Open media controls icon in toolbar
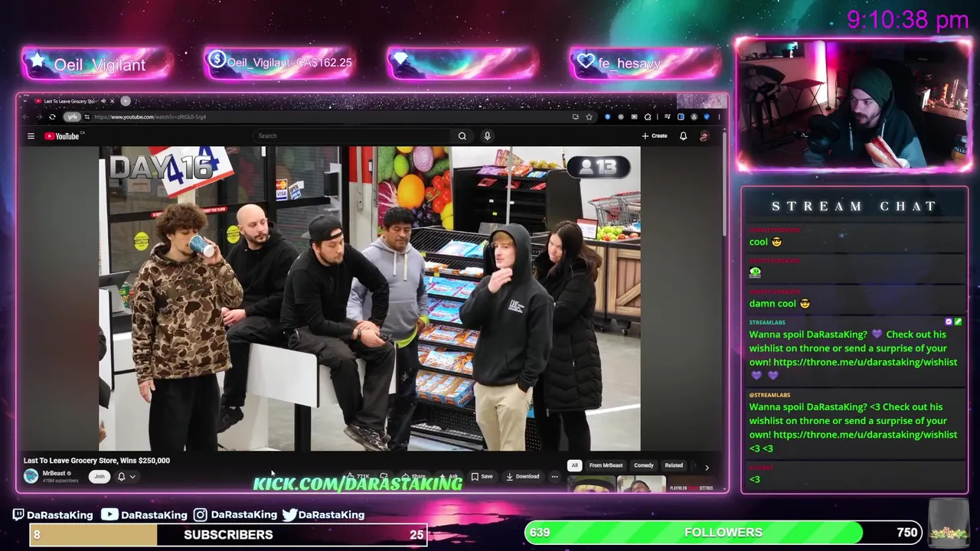The height and width of the screenshot is (551, 980). [x=668, y=117]
